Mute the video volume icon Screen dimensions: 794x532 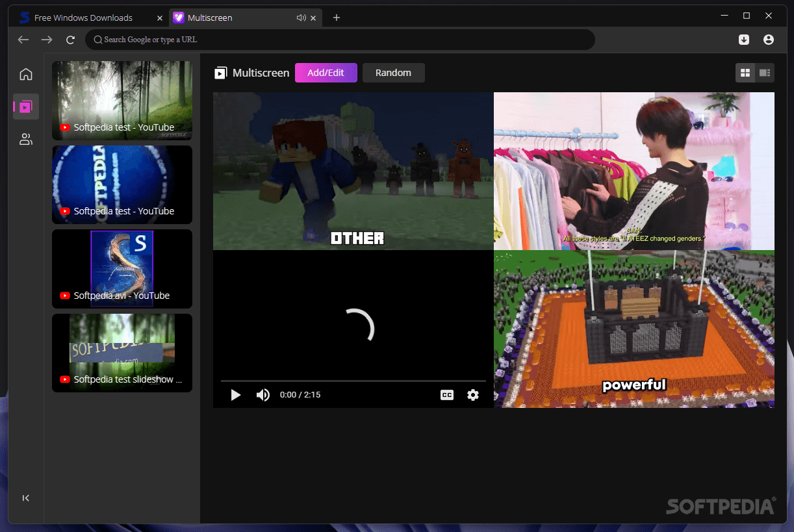(263, 395)
